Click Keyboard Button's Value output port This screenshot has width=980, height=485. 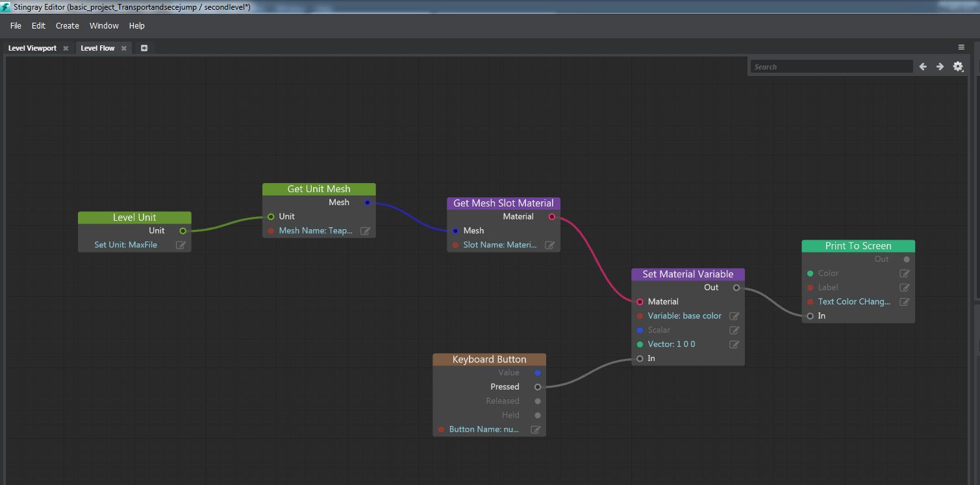click(537, 373)
